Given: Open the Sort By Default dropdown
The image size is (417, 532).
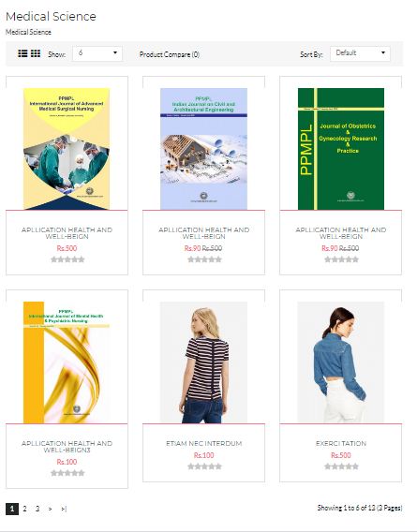Looking at the screenshot, I should (360, 53).
